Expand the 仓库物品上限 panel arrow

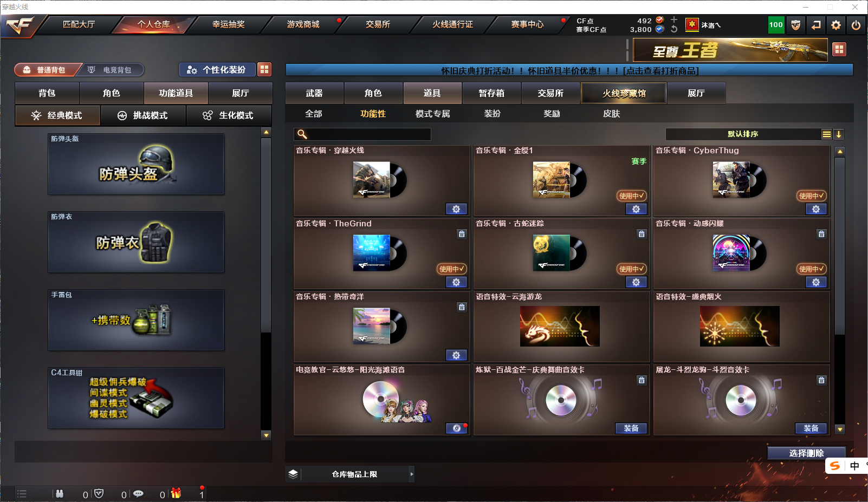point(412,474)
